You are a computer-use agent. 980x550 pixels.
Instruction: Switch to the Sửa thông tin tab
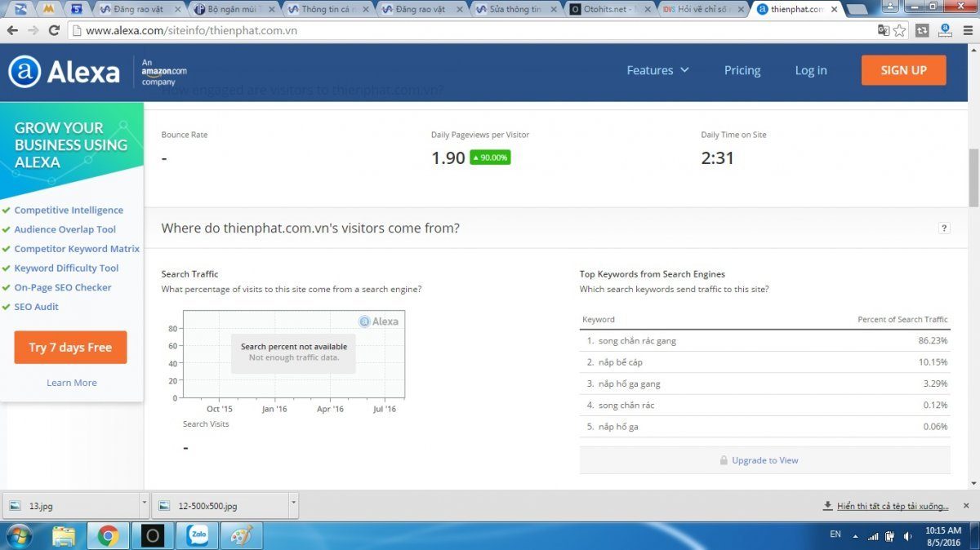tap(515, 9)
